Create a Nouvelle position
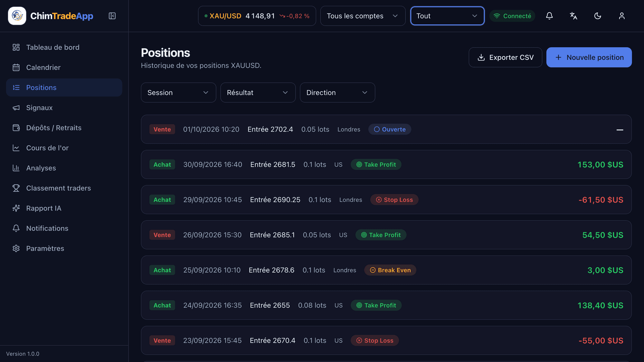This screenshot has width=644, height=362. [x=589, y=57]
